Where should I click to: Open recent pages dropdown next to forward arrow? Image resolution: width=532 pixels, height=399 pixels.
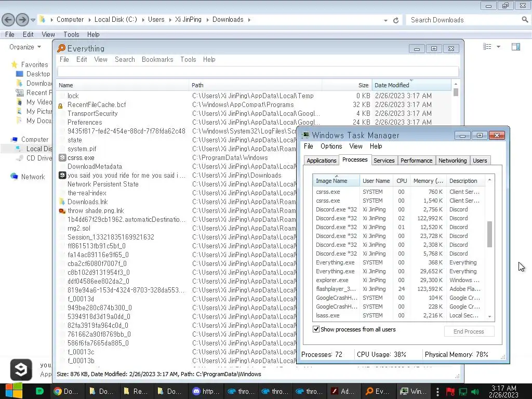pos(33,20)
